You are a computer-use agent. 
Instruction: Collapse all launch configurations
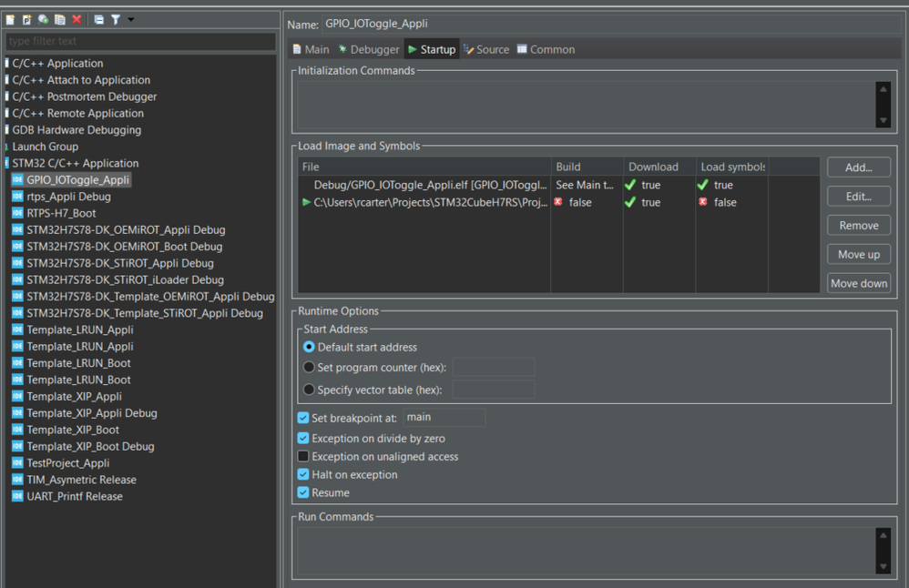tap(99, 19)
